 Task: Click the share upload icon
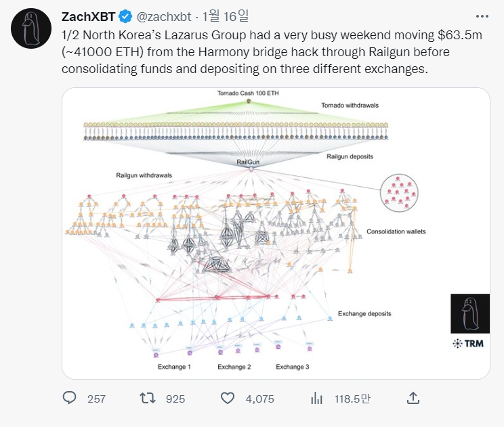pyautogui.click(x=413, y=398)
